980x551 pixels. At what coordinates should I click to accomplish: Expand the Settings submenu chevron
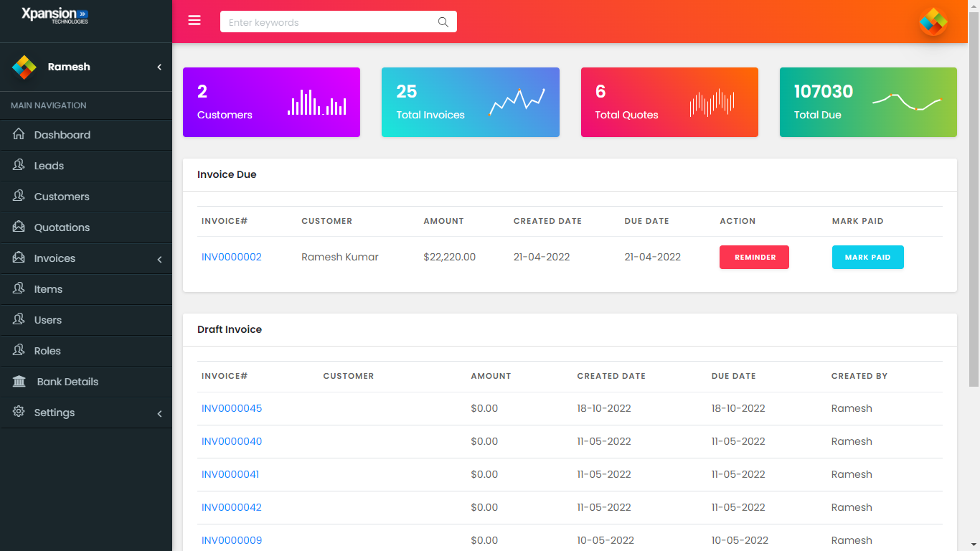point(159,413)
